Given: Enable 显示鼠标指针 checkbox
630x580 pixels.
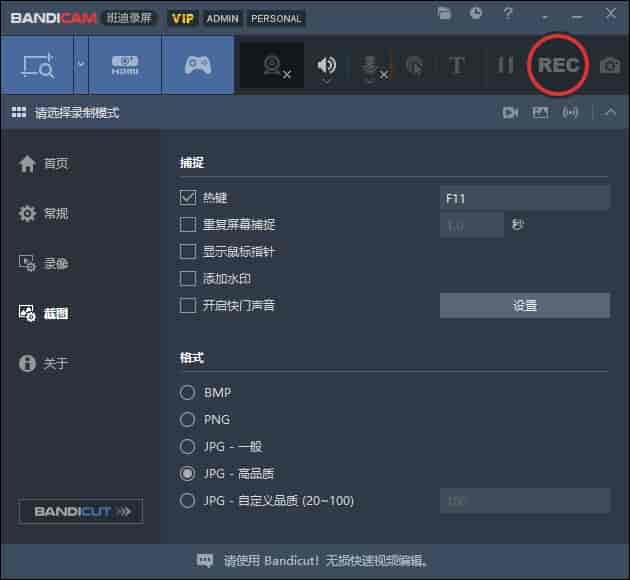Looking at the screenshot, I should [x=188, y=252].
